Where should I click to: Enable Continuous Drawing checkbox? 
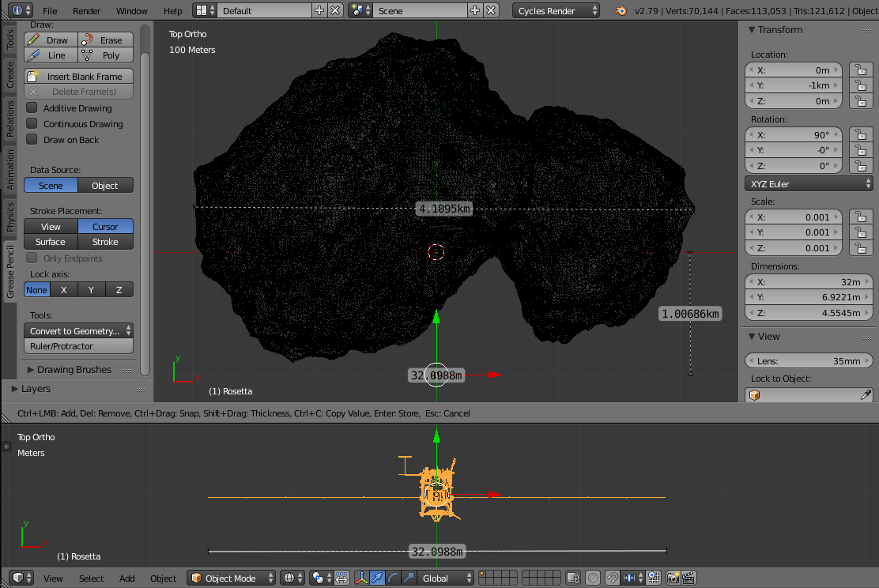[32, 123]
